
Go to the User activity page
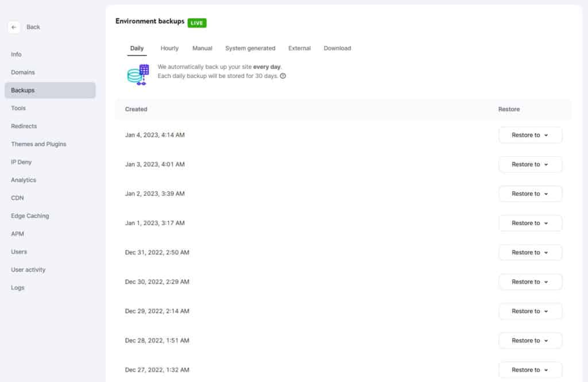(29, 269)
